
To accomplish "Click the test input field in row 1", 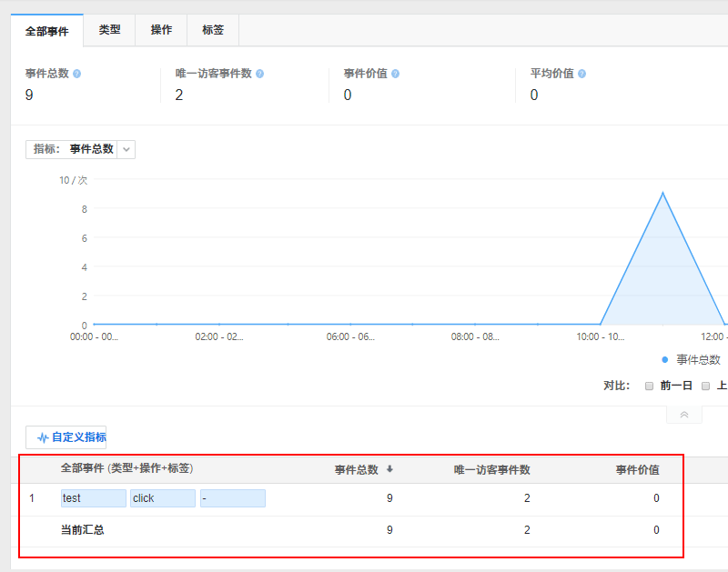I will [93, 497].
